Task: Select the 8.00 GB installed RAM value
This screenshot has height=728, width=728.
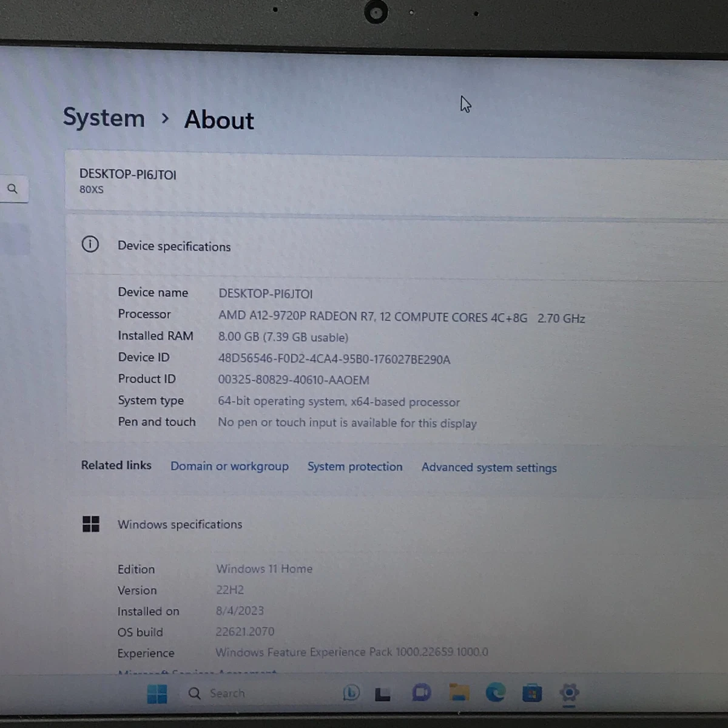Action: click(283, 337)
